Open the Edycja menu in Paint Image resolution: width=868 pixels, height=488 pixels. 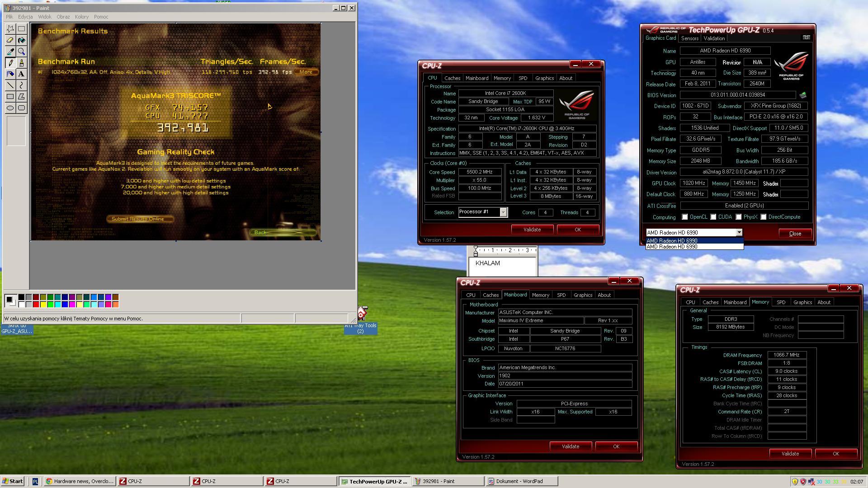pos(25,17)
